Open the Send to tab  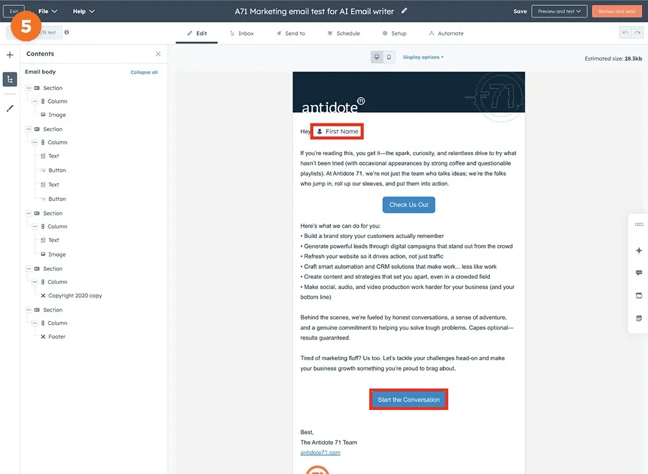pos(291,33)
